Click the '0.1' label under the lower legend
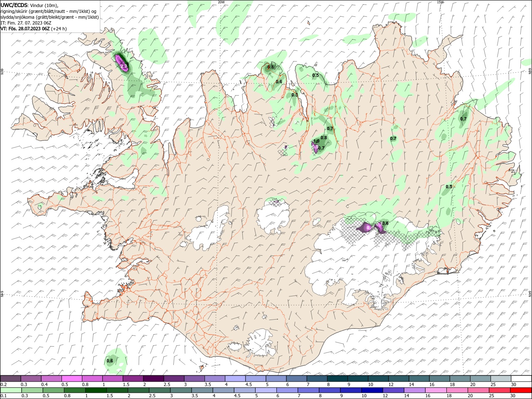This screenshot has height=399, width=532. pos(3,396)
